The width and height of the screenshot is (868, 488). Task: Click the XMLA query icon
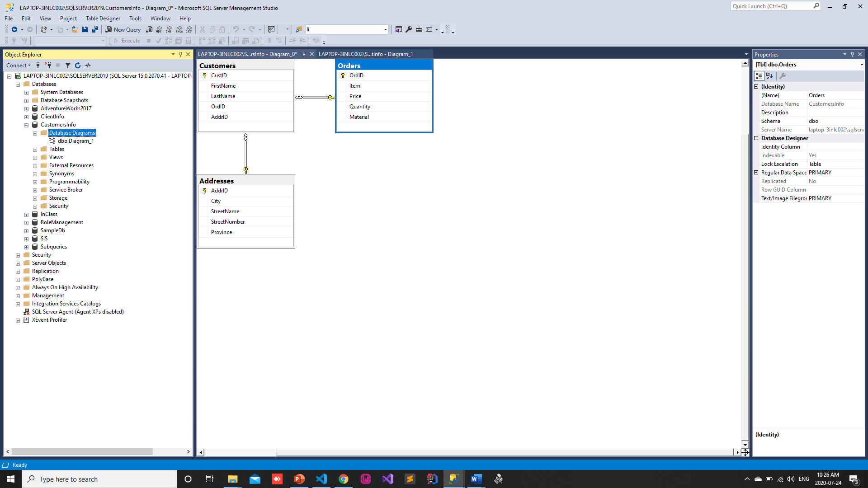click(x=179, y=29)
